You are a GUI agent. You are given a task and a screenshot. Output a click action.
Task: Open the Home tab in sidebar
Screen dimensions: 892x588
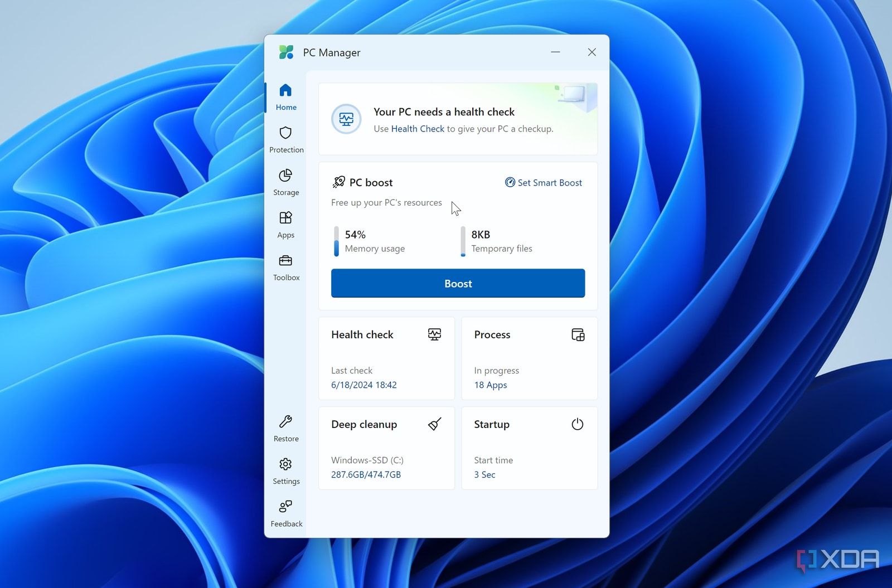click(285, 97)
